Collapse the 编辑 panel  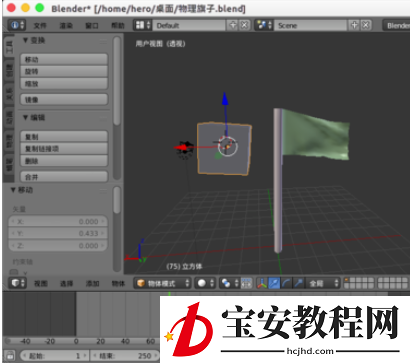coord(25,118)
